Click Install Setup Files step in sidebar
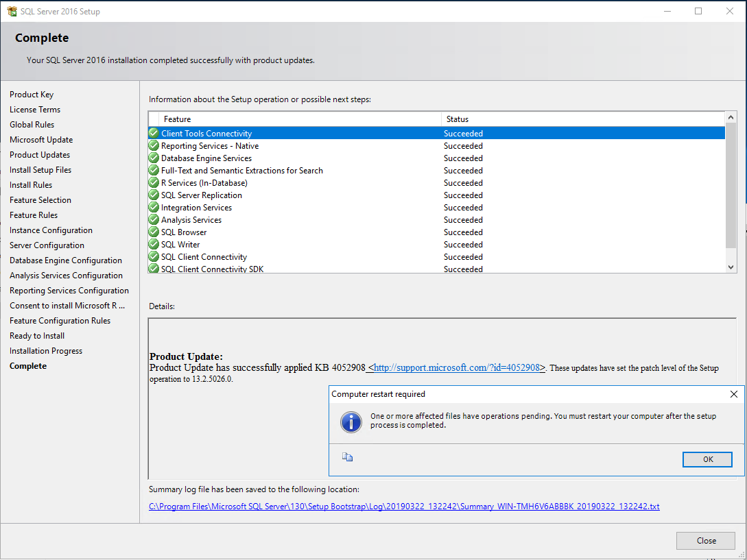Screen dimensions: 747x560 [x=40, y=170]
